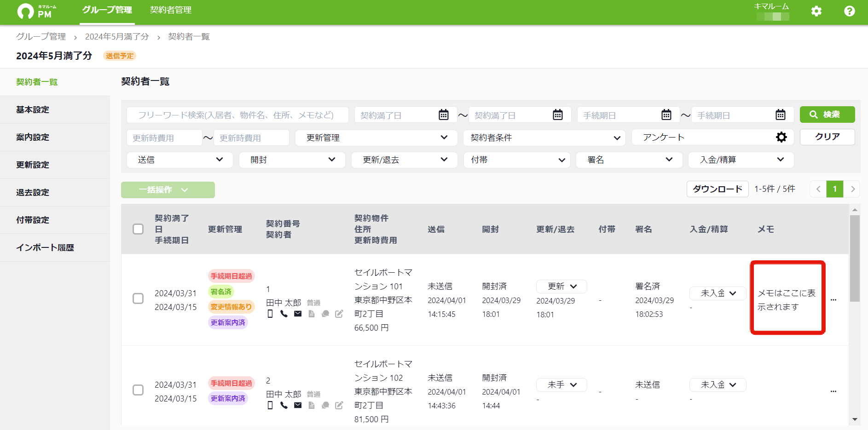The height and width of the screenshot is (430, 868).
Task: Open 未入金 dropdown for contract 2
Action: [x=718, y=384]
